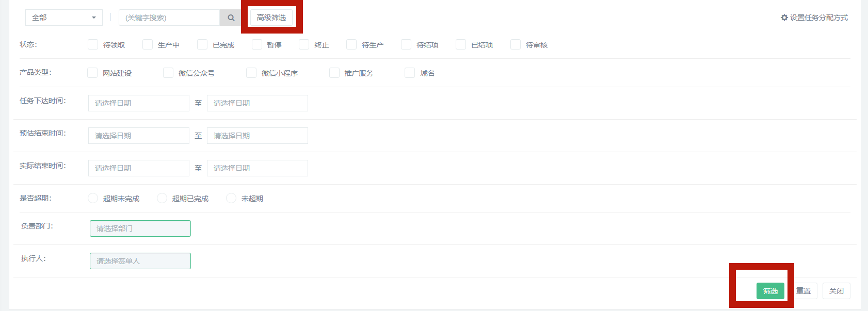
Task: Tick the 已完成 status checkbox
Action: pos(202,45)
